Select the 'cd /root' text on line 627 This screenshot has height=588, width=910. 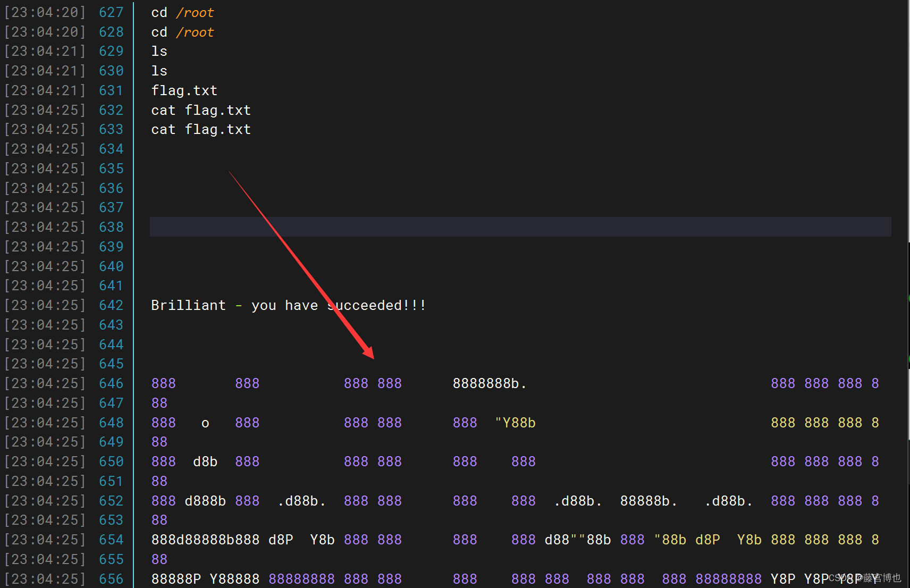[182, 12]
